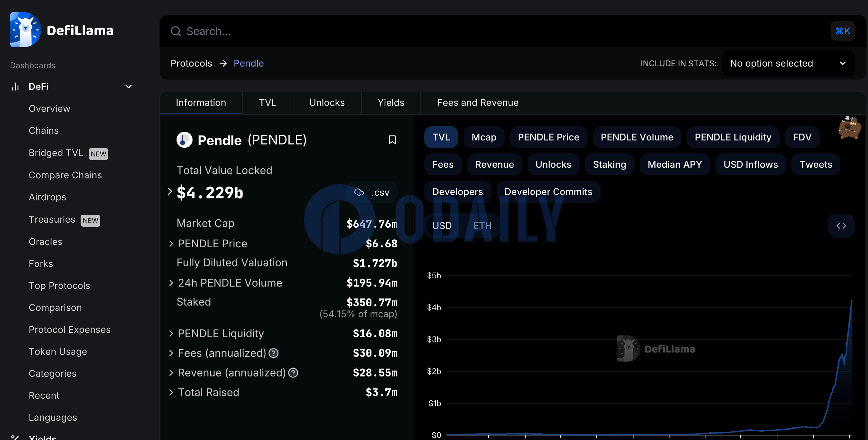
Task: Click the Command-K shortcut badge
Action: pyautogui.click(x=842, y=31)
